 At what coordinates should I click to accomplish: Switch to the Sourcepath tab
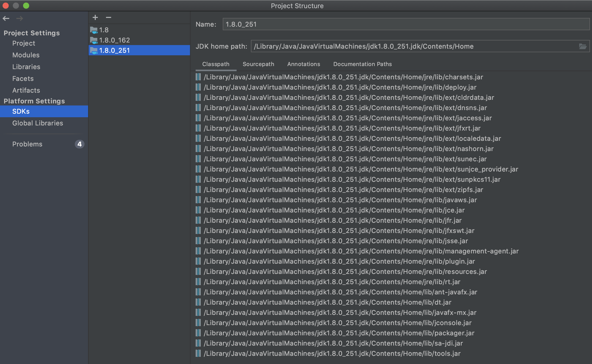(x=258, y=64)
